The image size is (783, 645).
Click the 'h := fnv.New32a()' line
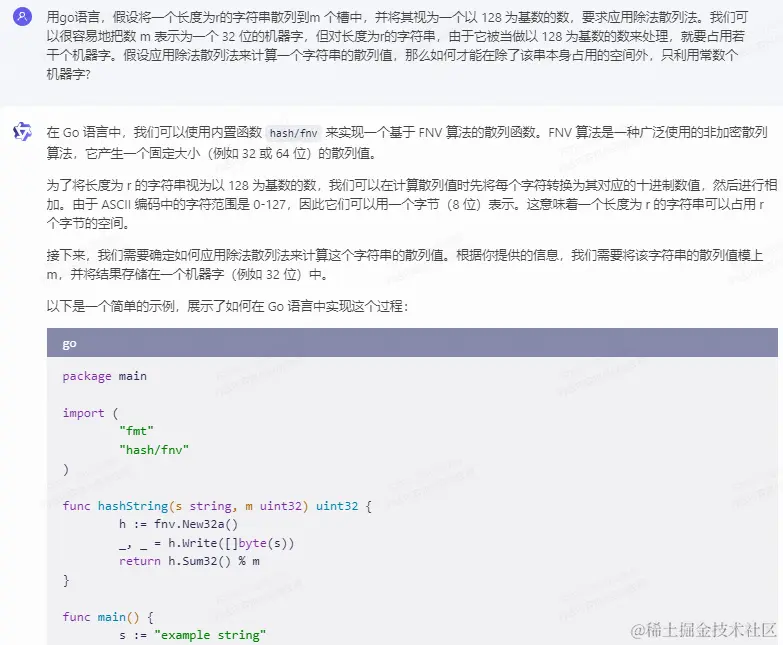point(178,524)
